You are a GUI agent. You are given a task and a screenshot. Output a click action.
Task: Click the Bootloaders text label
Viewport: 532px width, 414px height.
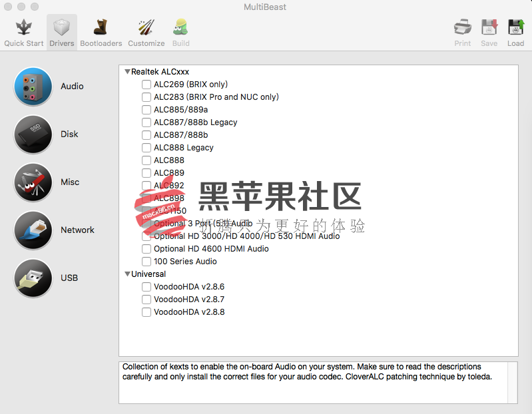101,43
